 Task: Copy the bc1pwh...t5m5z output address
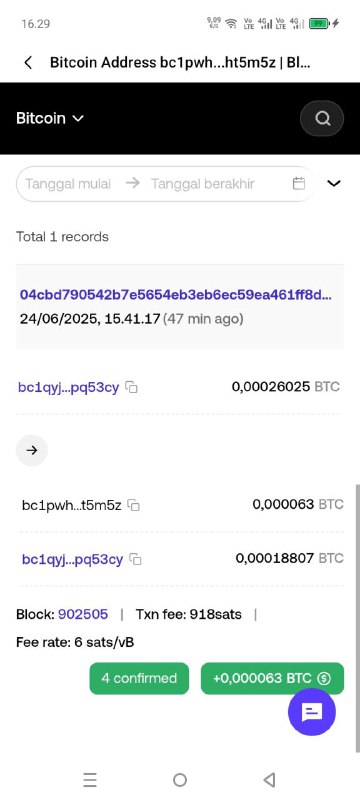(134, 506)
